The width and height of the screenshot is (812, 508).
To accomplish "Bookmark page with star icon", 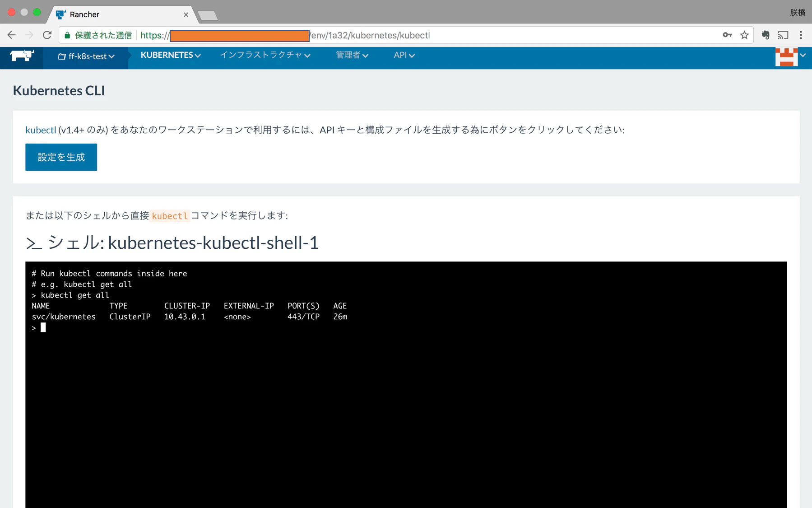I will tap(744, 35).
